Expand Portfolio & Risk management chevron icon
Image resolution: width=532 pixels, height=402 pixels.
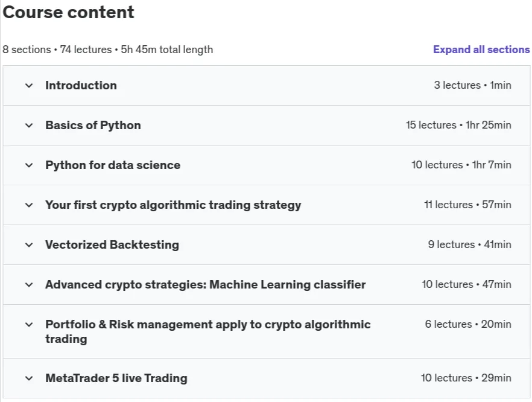point(29,325)
